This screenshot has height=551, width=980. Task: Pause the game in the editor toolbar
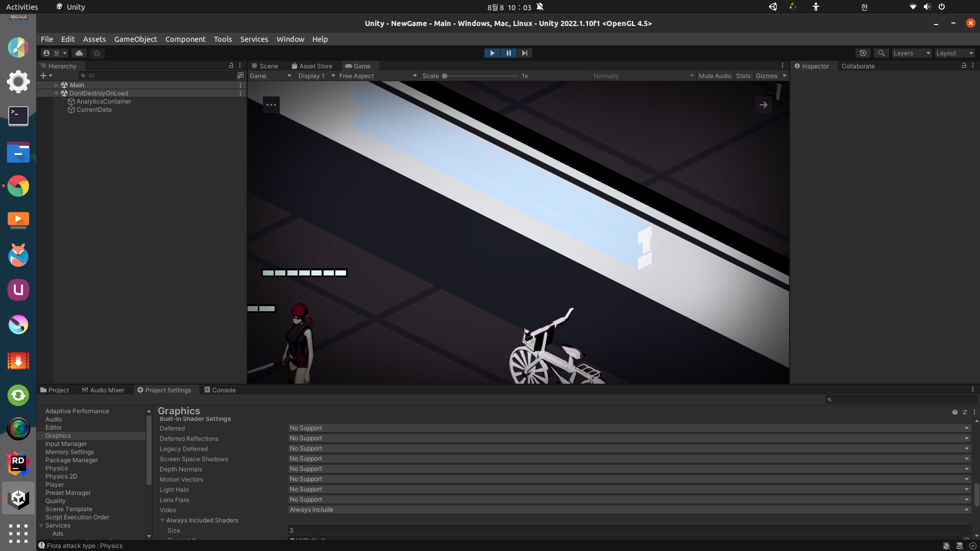point(508,53)
